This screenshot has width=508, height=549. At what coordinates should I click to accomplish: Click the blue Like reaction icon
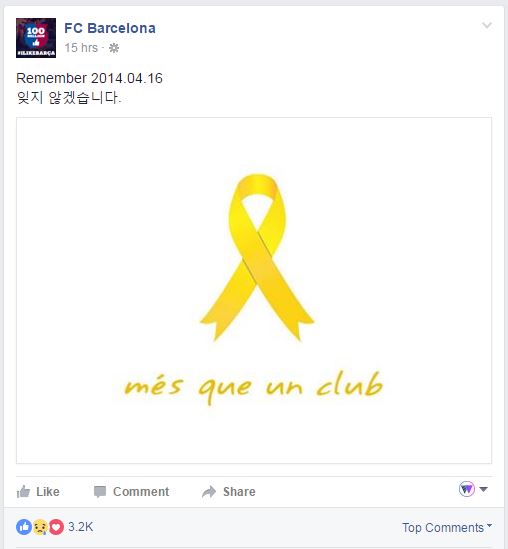pos(24,527)
